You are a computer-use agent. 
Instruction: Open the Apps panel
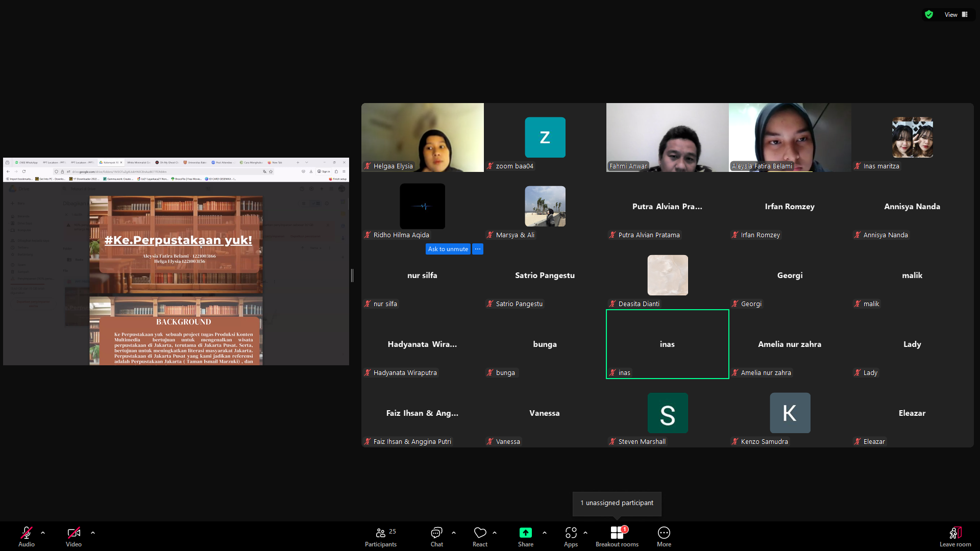click(x=571, y=537)
